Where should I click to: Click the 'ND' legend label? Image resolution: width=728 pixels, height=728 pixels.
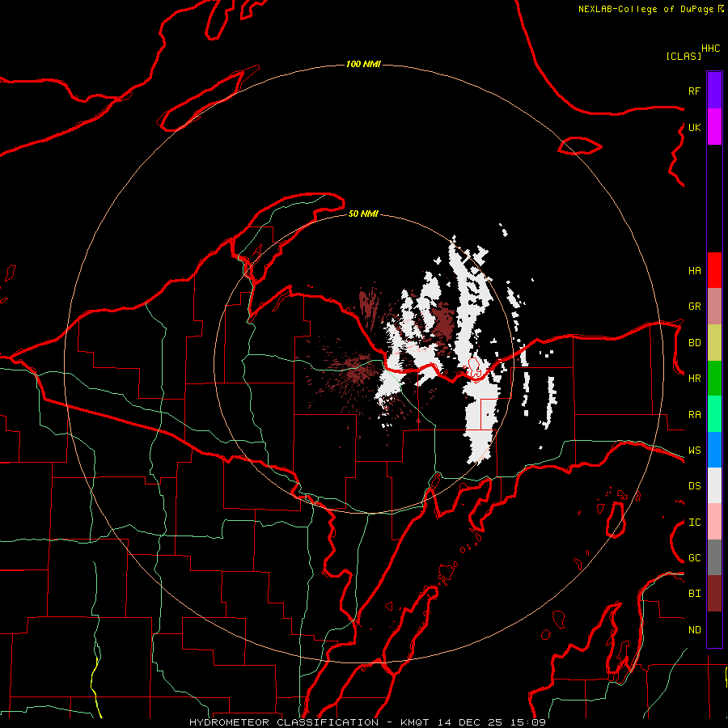pyautogui.click(x=694, y=630)
